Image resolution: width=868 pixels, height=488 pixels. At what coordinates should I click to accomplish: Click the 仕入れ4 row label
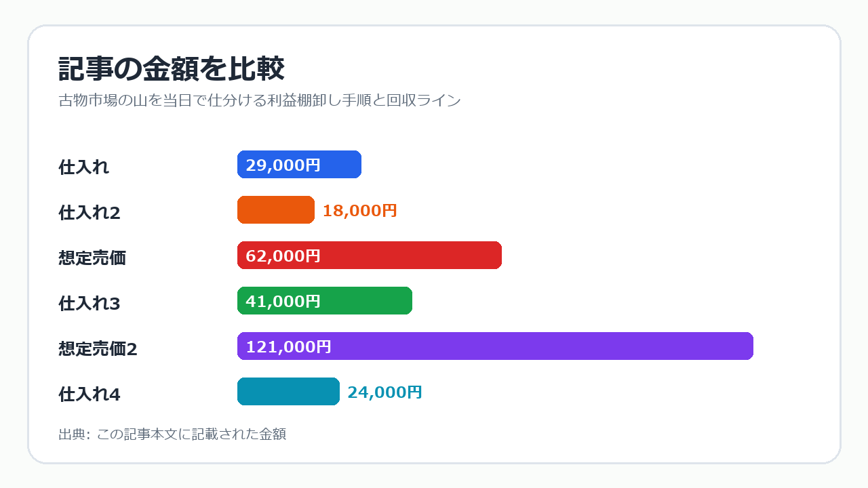(x=90, y=394)
